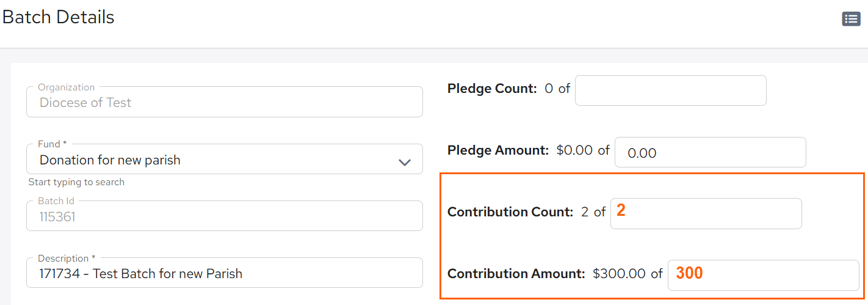
Task: Click the Pledge Count label
Action: (492, 89)
